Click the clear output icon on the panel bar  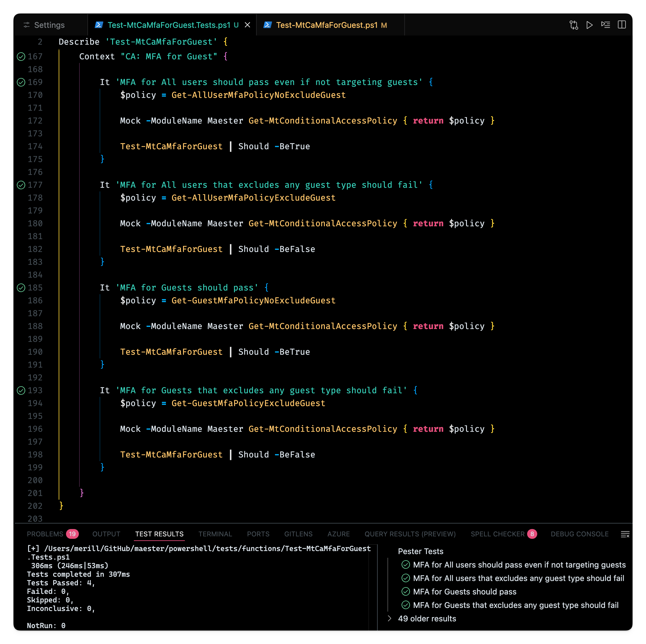pyautogui.click(x=625, y=534)
